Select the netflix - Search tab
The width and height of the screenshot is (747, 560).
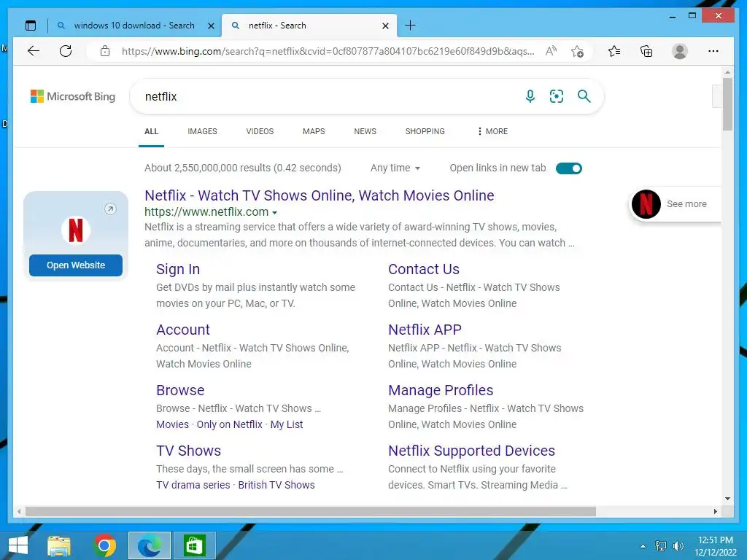[x=277, y=26]
